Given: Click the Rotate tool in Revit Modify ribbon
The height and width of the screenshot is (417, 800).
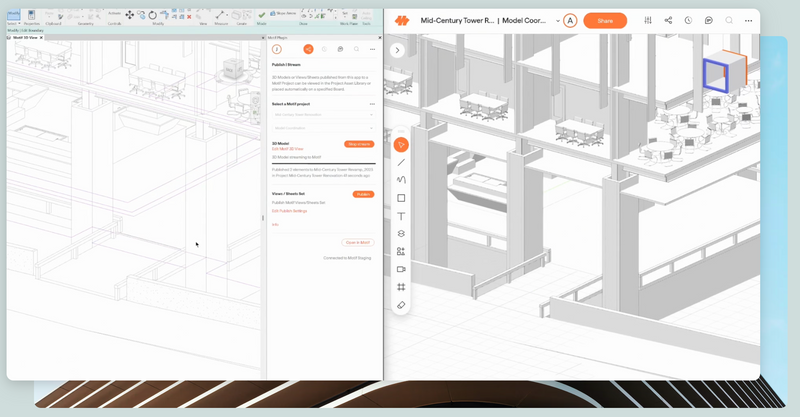Looking at the screenshot, I should click(153, 15).
